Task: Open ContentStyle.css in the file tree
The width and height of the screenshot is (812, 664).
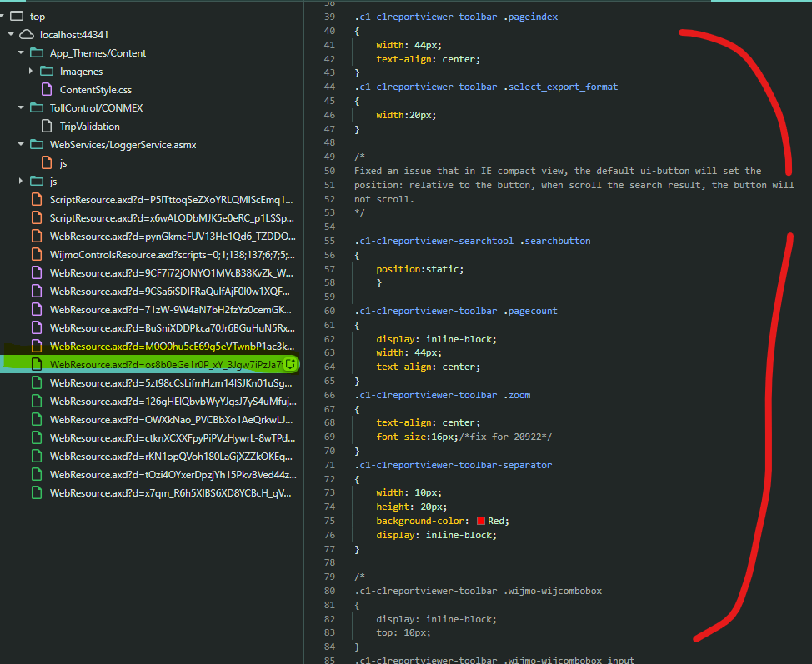Action: pyautogui.click(x=96, y=89)
